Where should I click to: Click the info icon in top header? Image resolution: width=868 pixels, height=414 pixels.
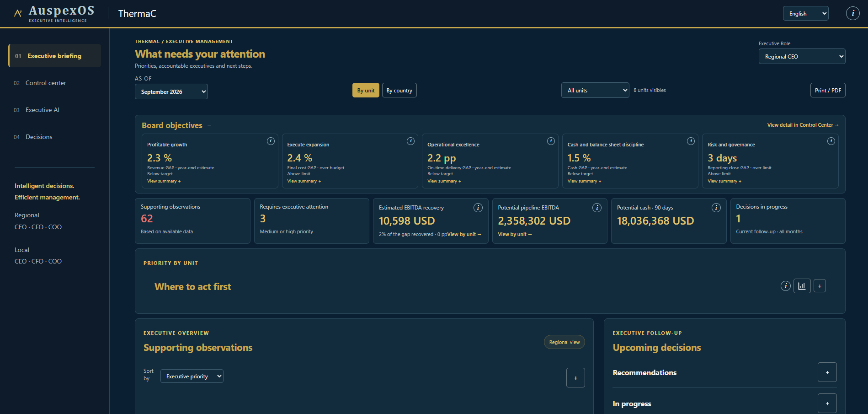click(x=852, y=13)
